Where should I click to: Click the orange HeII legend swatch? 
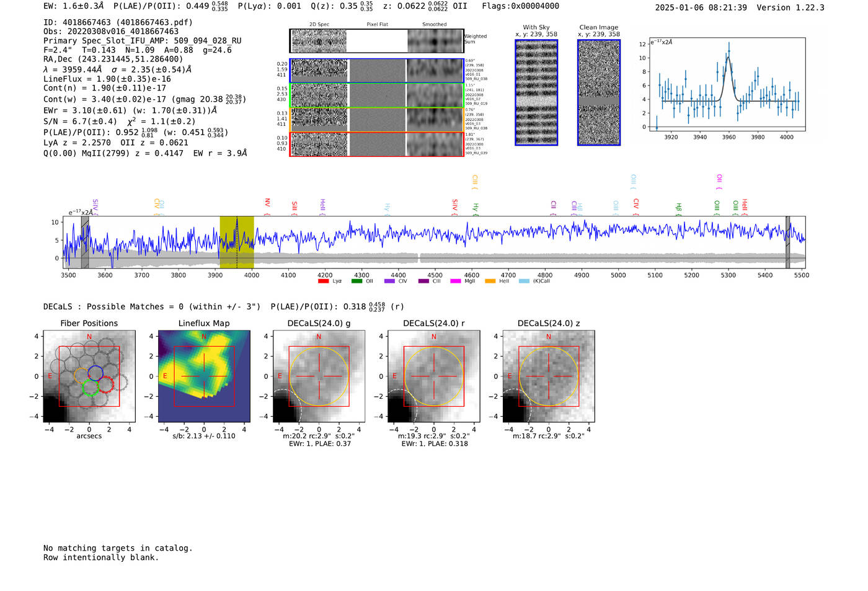coord(490,281)
